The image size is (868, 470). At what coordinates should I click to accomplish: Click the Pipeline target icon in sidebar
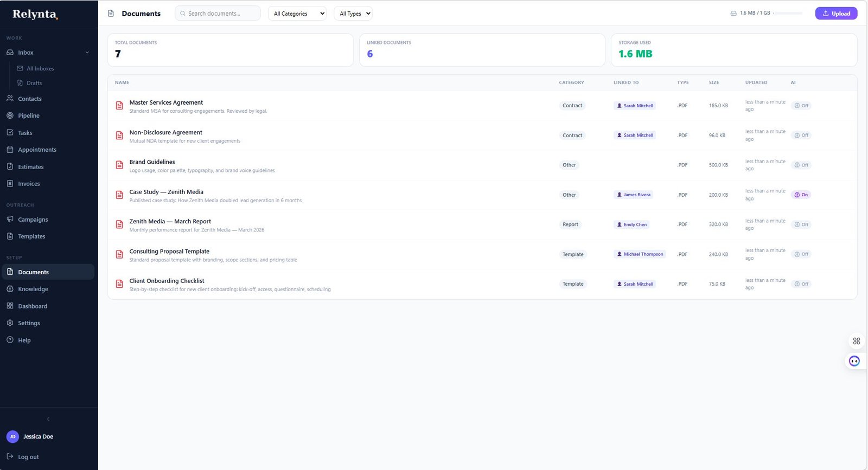pyautogui.click(x=10, y=115)
